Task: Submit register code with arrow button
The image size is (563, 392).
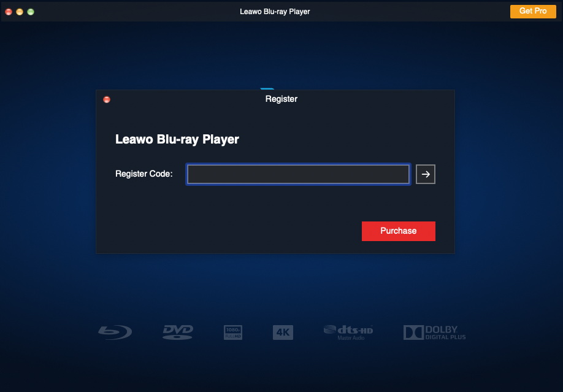Action: point(426,174)
